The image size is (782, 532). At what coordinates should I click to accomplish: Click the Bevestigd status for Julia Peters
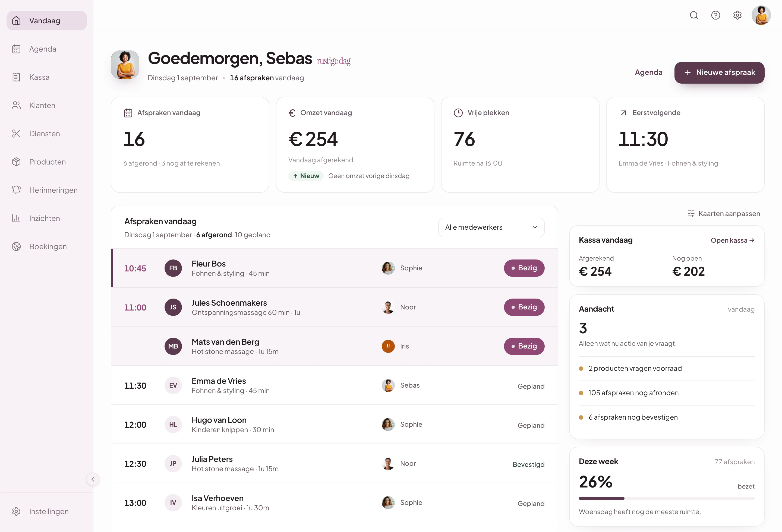[x=528, y=464]
